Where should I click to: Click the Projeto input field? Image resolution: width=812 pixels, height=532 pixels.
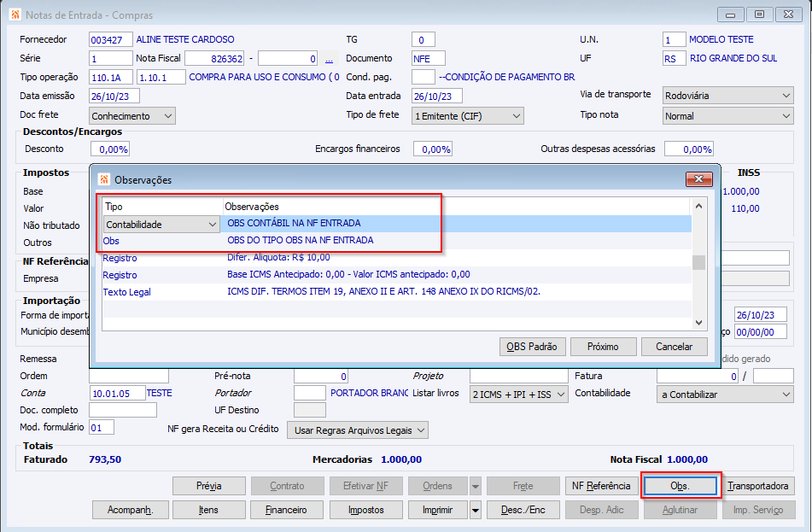click(x=519, y=376)
